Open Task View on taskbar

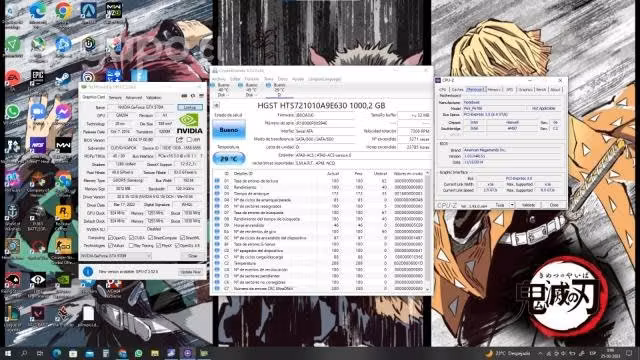[x=40, y=353]
